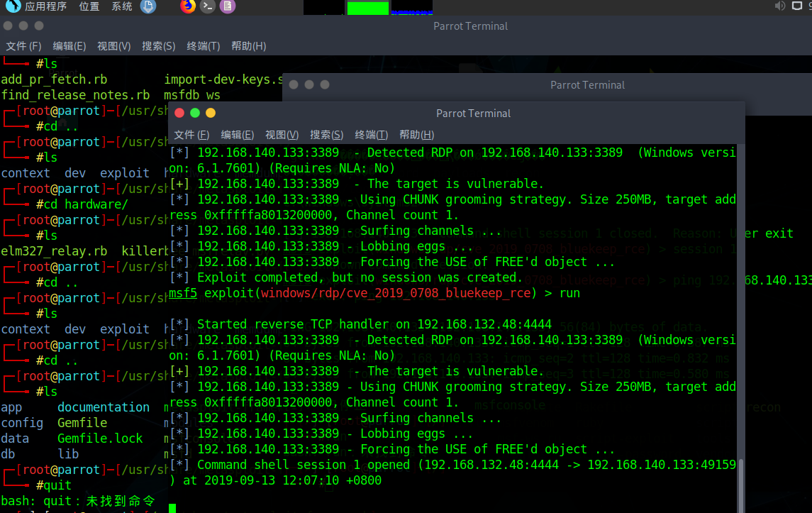Click the blue document launcher icon
The image size is (812, 513).
click(x=148, y=6)
